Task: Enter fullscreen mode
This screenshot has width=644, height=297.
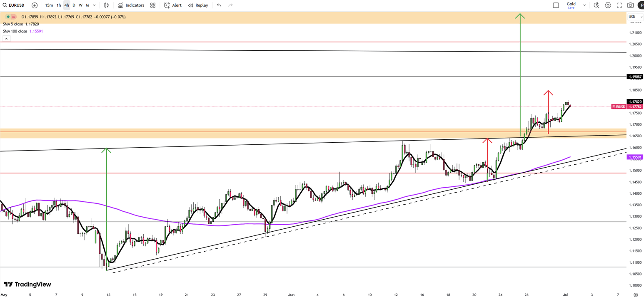Action: [619, 5]
